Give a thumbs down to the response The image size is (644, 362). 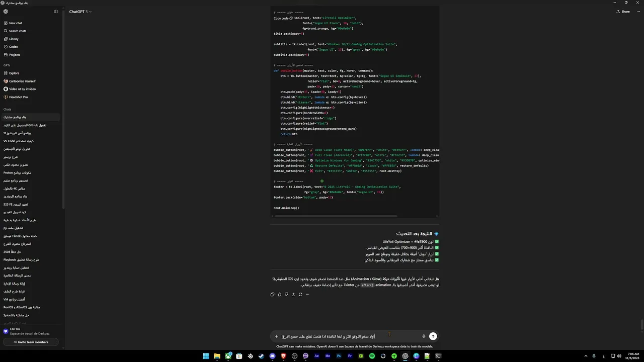(286, 294)
